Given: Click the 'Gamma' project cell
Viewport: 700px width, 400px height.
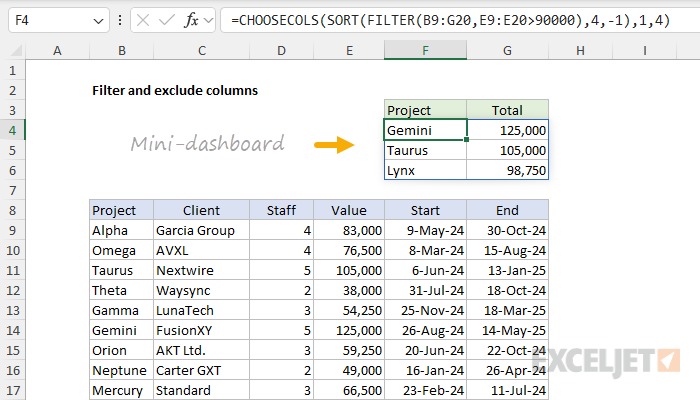Looking at the screenshot, I should point(121,310).
